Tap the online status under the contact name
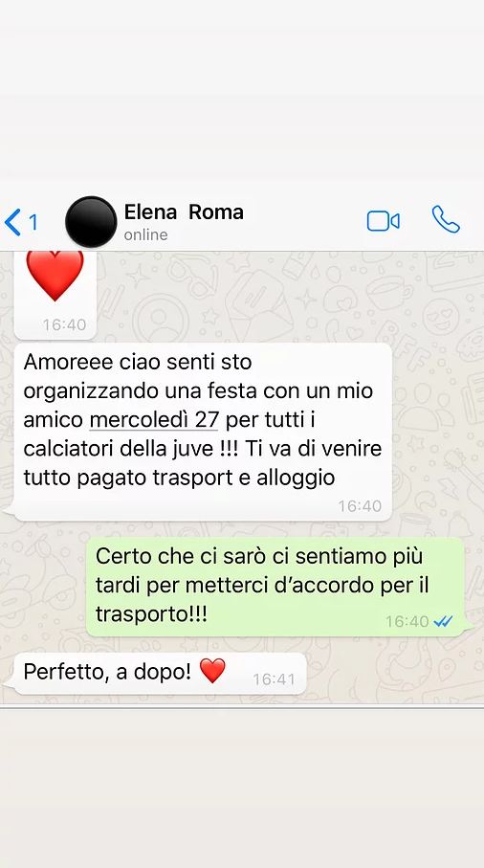484x868 pixels. (x=145, y=234)
